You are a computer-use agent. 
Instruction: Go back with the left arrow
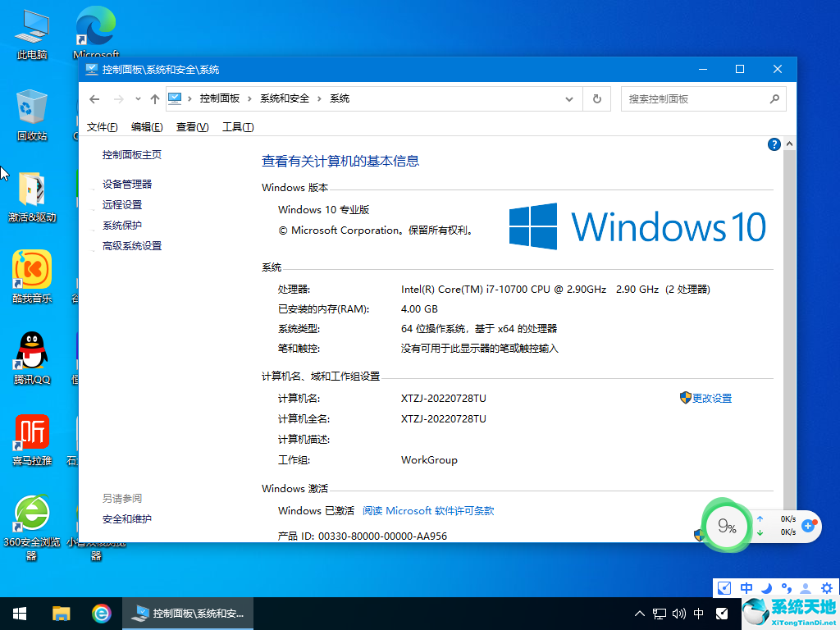pos(94,99)
